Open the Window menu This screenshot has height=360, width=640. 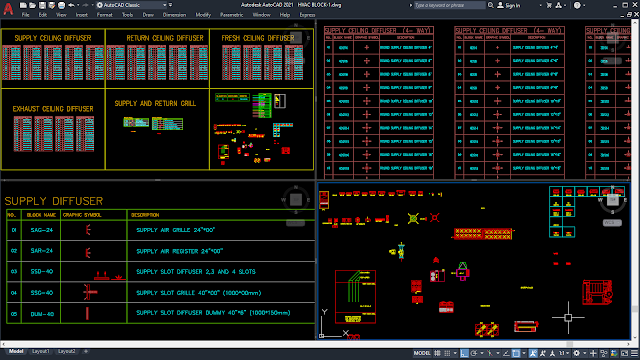tap(261, 15)
